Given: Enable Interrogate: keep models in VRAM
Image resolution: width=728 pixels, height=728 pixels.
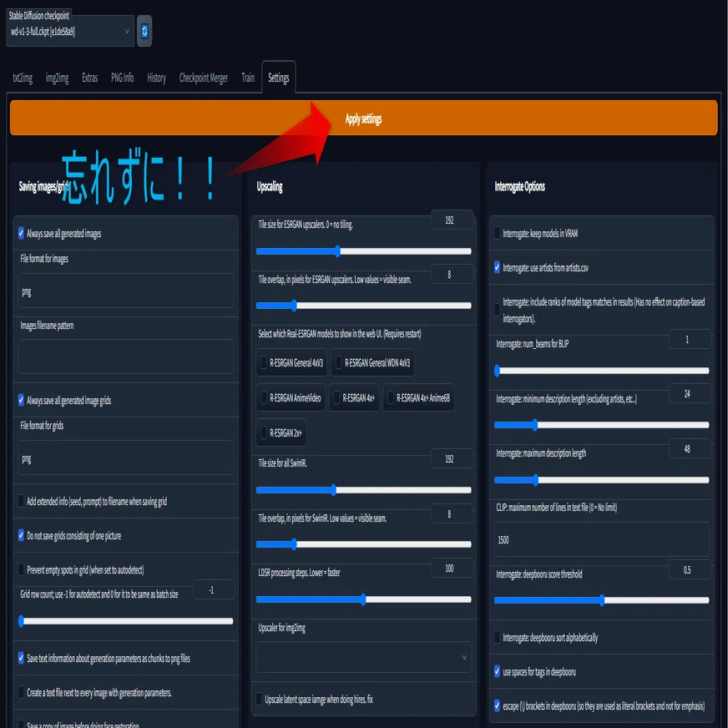Looking at the screenshot, I should coord(498,233).
